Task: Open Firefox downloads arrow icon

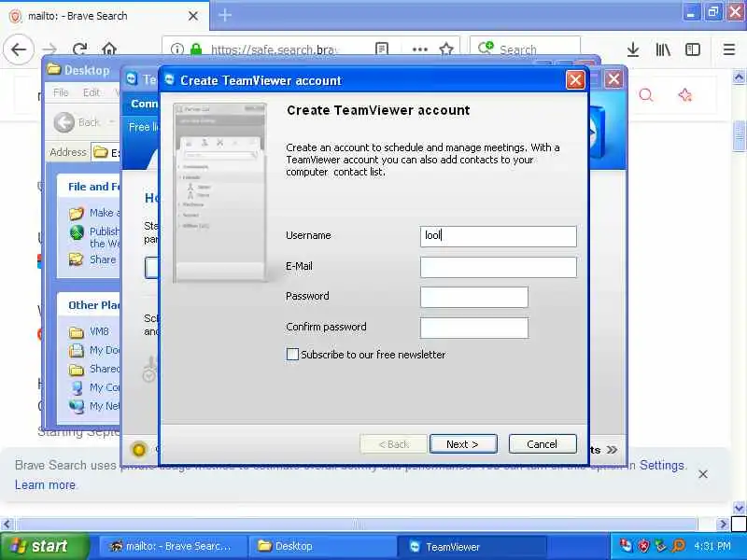Action: (633, 49)
